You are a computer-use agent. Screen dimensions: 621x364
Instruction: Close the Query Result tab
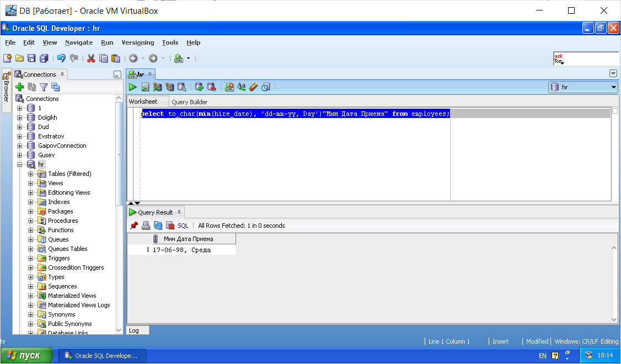(179, 212)
